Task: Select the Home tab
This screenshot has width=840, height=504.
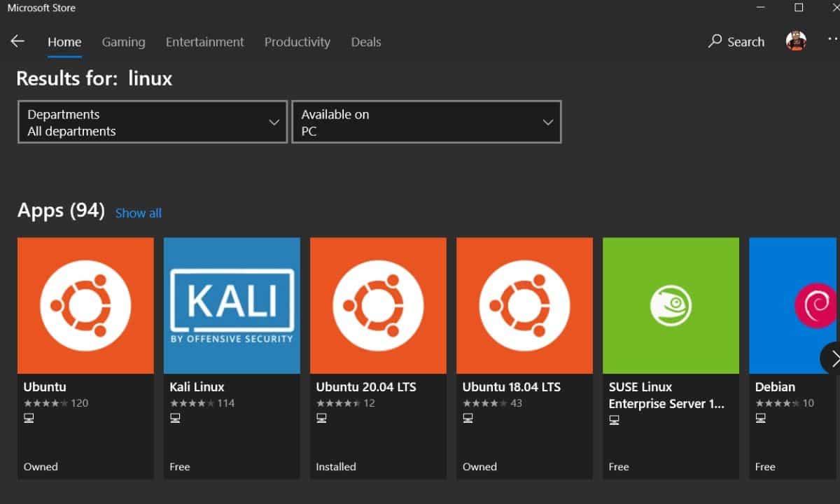Action: click(64, 42)
